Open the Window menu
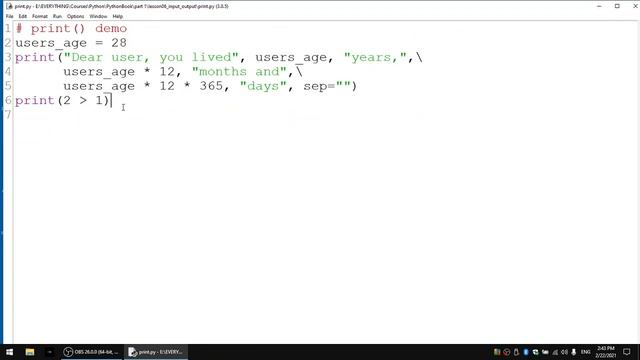640x360 pixels. (98, 16)
